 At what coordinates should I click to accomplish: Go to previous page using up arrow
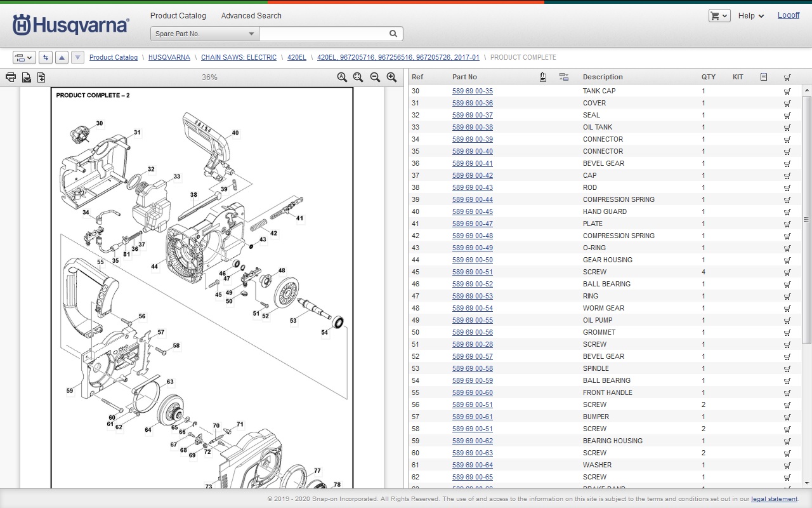62,57
